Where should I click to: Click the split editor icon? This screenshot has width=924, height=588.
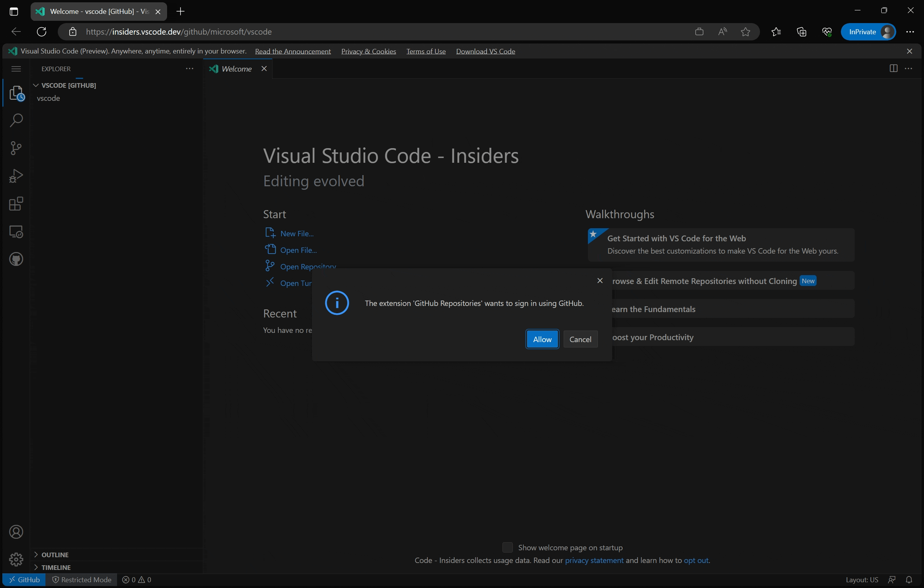(x=893, y=68)
